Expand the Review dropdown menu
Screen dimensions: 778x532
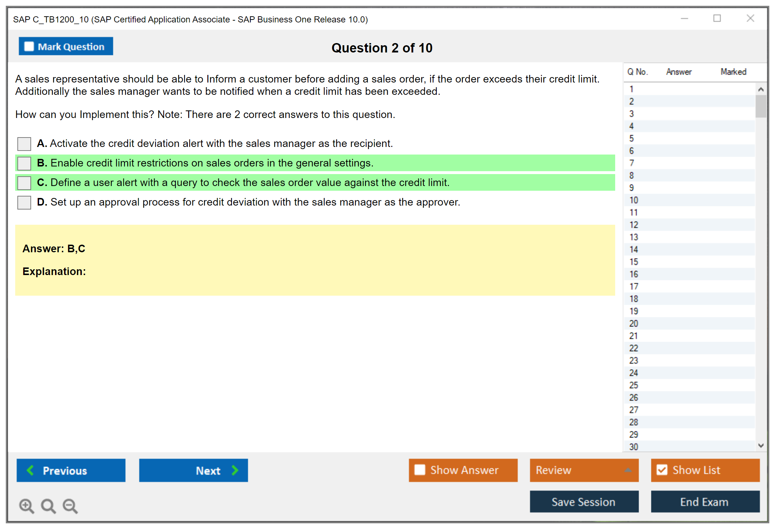click(584, 470)
